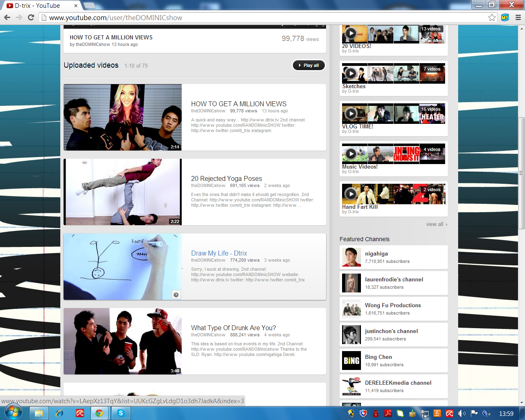The height and width of the screenshot is (420, 525).
Task: Expand playlists with view all link
Action: click(437, 224)
